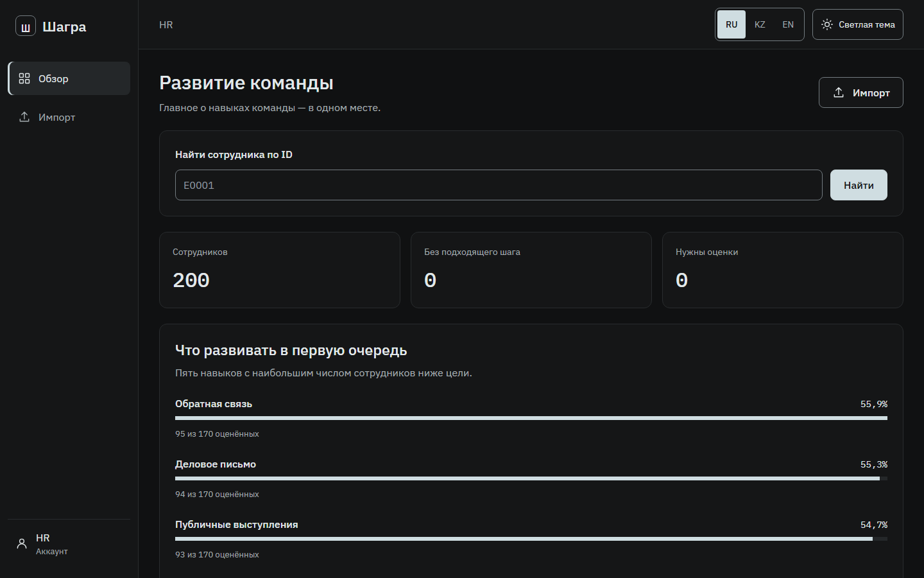Click the Найти search button

pyautogui.click(x=859, y=185)
